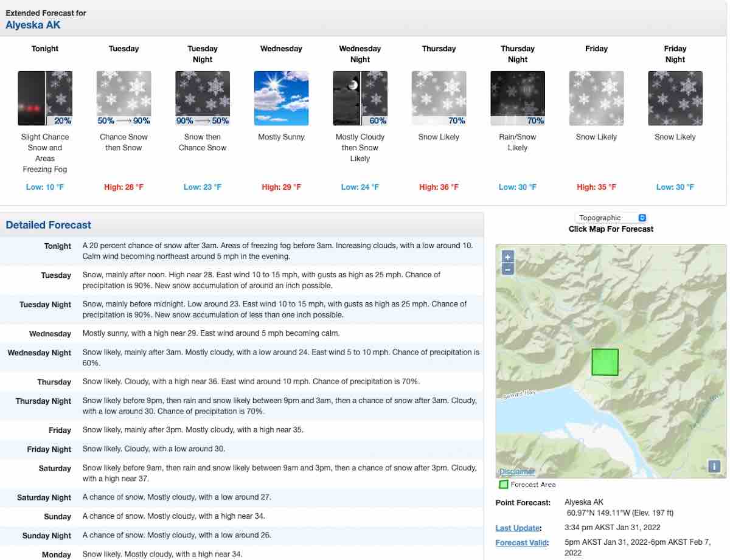
Task: Click 'High: 28 °F' under Tuesday
Action: point(124,187)
